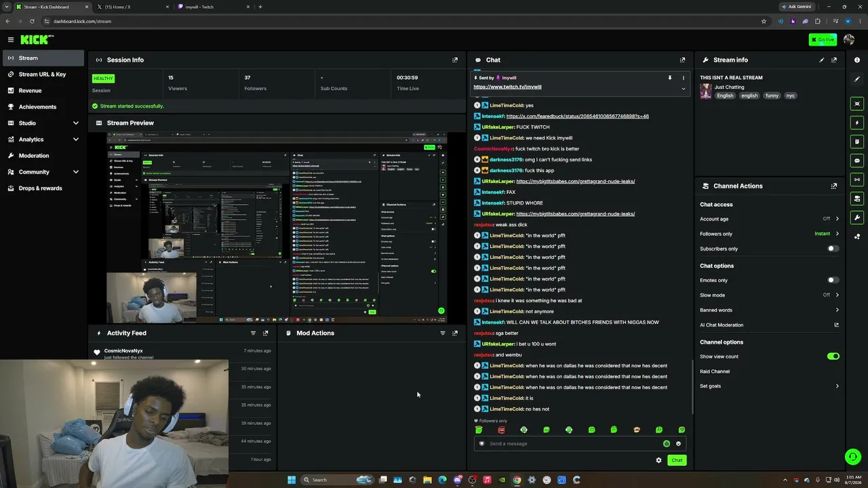Switch to the imywill - Twitch browser tab
This screenshot has height=488, width=868.
[x=213, y=7]
